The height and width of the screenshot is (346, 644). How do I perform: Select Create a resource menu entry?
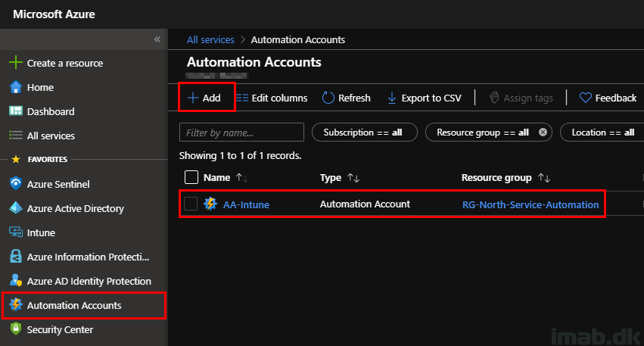(65, 64)
